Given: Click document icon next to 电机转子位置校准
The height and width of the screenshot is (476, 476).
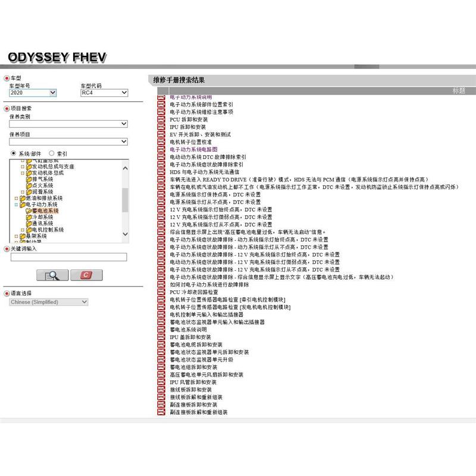Looking at the screenshot, I should [x=161, y=142].
